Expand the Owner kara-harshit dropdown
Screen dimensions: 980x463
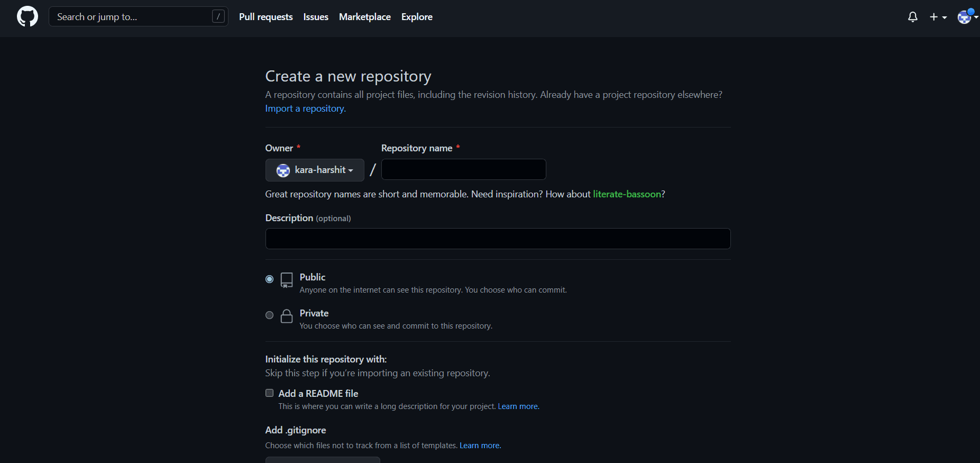[315, 170]
